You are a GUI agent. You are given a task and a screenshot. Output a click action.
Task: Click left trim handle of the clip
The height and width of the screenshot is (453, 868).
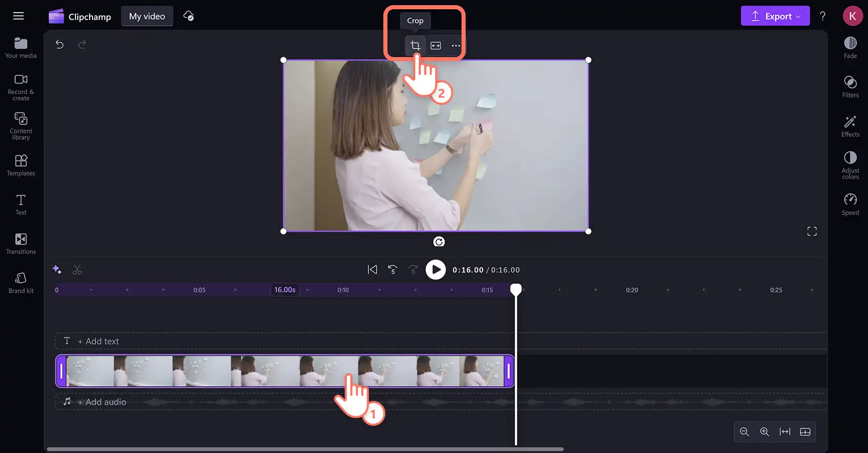(x=61, y=371)
